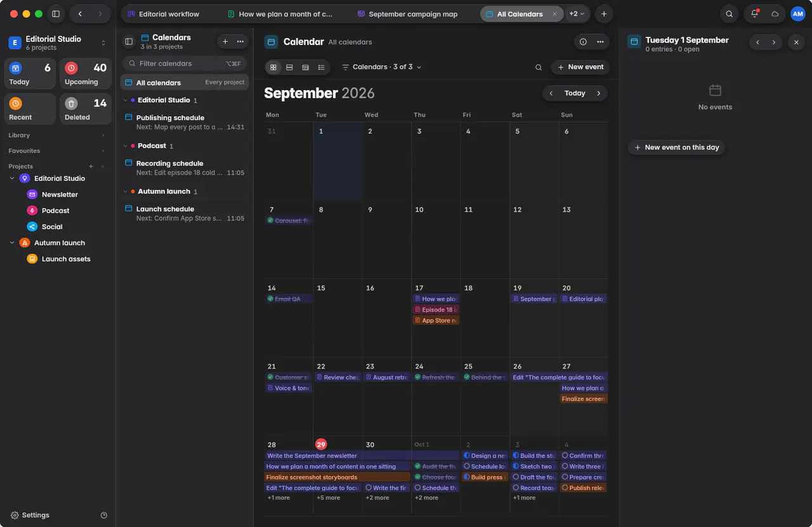Go to next month arrow
The width and height of the screenshot is (812, 527).
pyautogui.click(x=598, y=93)
